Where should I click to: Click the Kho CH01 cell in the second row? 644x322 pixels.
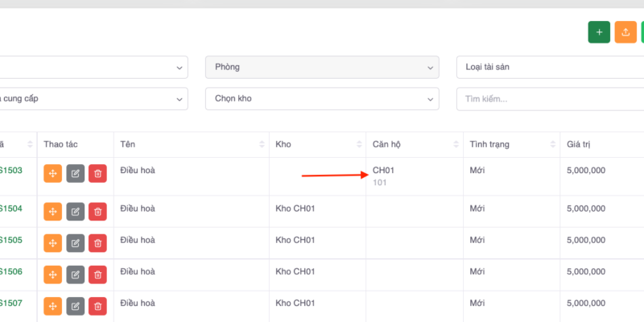click(x=297, y=208)
